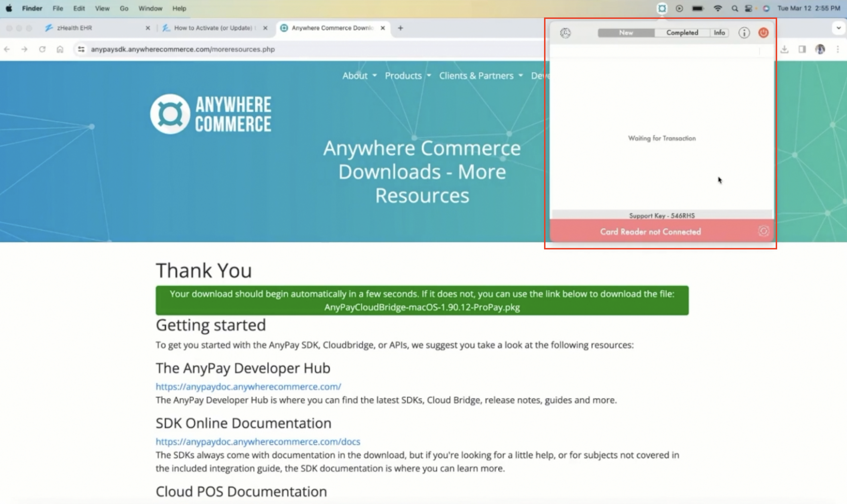Click the Support Key - 546RHS text
Image resolution: width=847 pixels, height=504 pixels.
662,216
